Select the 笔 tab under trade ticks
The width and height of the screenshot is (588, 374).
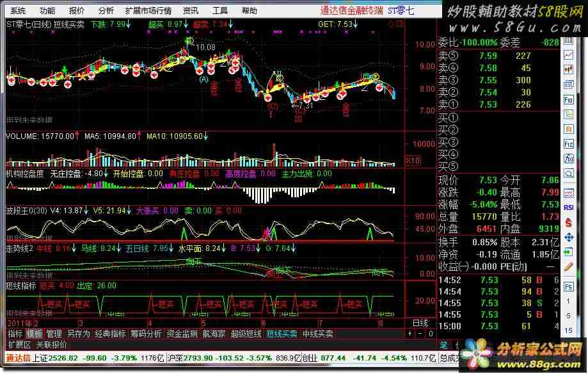tap(444, 345)
